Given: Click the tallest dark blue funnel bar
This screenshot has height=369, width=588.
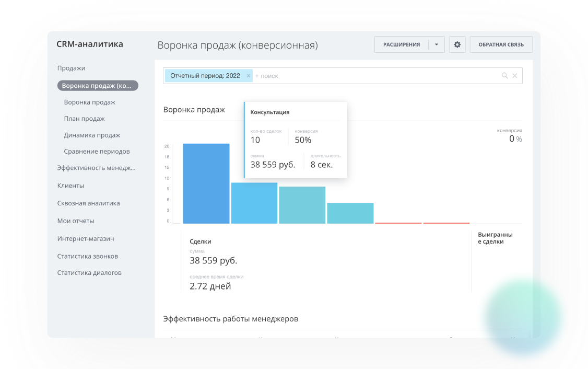Looking at the screenshot, I should [x=206, y=183].
